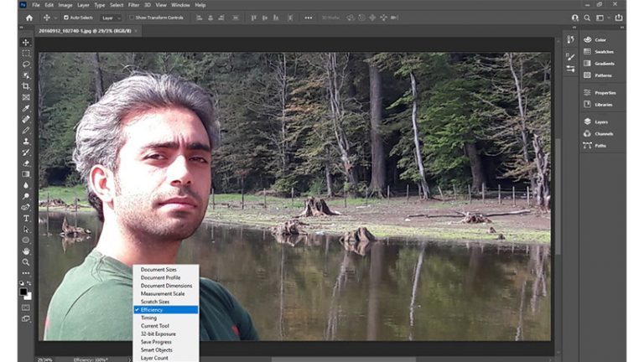
Task: Select the Crop tool
Action: 26,86
